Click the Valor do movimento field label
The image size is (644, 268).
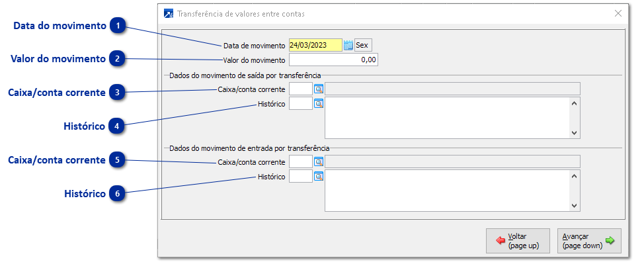(x=254, y=60)
